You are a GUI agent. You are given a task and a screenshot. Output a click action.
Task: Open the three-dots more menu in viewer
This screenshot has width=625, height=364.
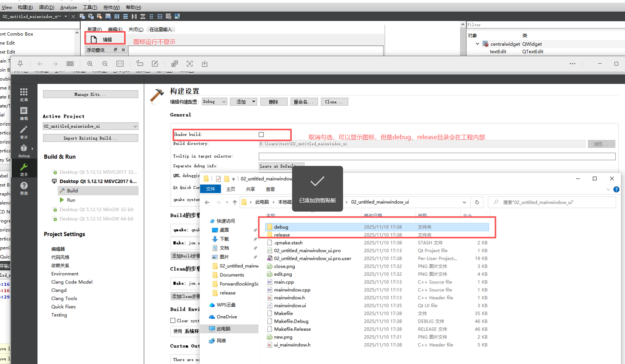click(x=573, y=64)
